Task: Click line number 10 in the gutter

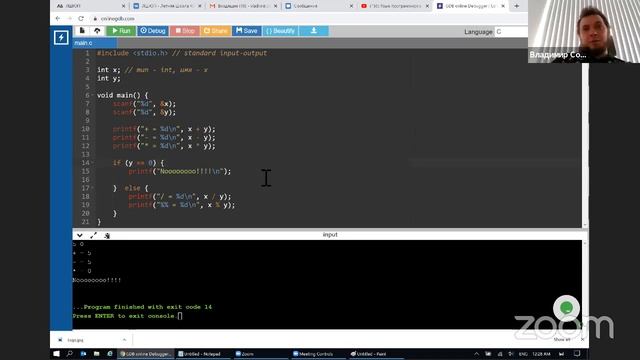Action: [85, 129]
